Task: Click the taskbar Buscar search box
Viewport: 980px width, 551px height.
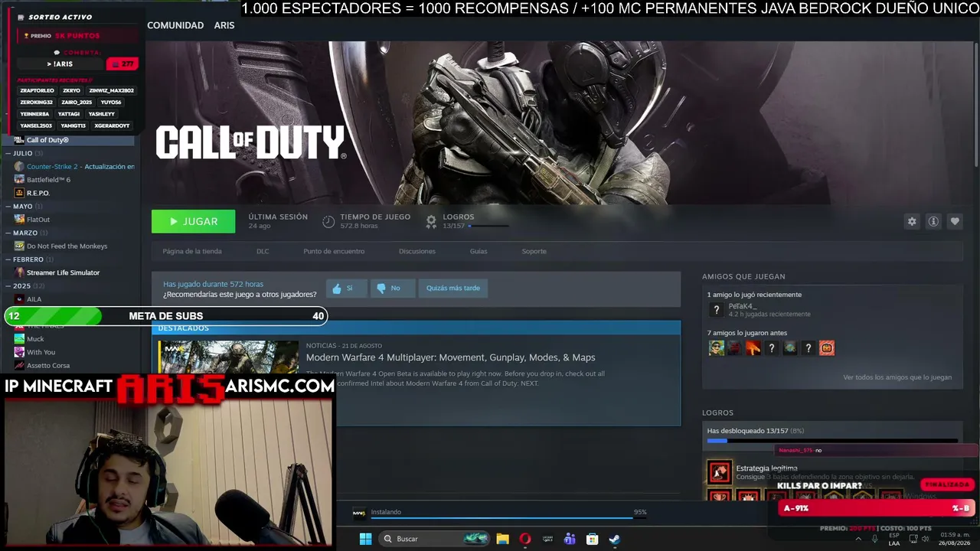Action: pyautogui.click(x=434, y=539)
